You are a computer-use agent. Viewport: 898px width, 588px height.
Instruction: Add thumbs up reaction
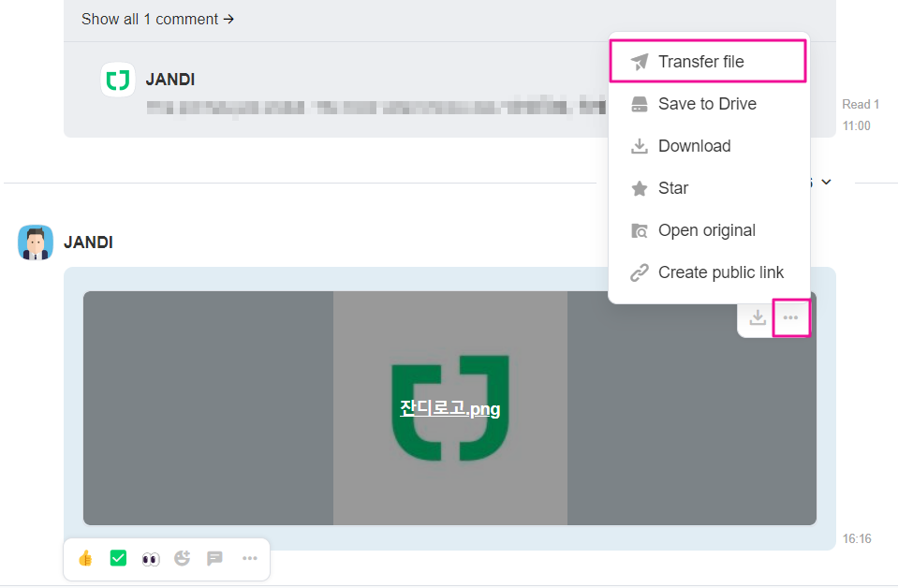(x=85, y=558)
